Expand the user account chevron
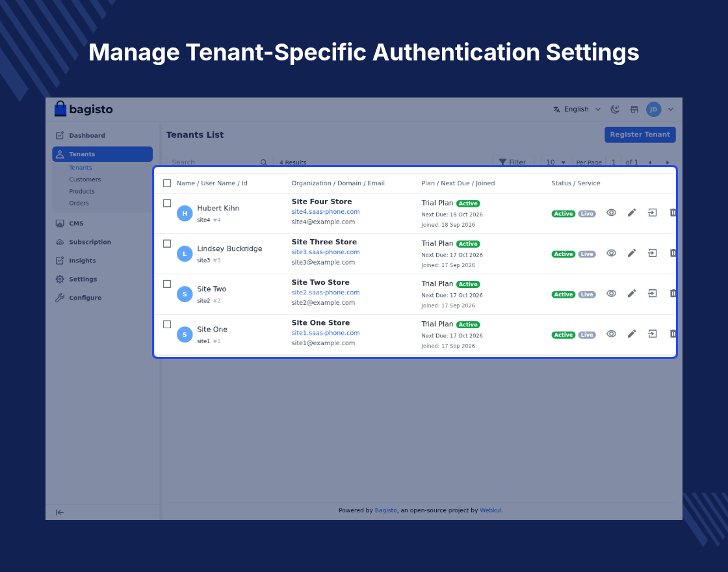728x572 pixels. 670,110
